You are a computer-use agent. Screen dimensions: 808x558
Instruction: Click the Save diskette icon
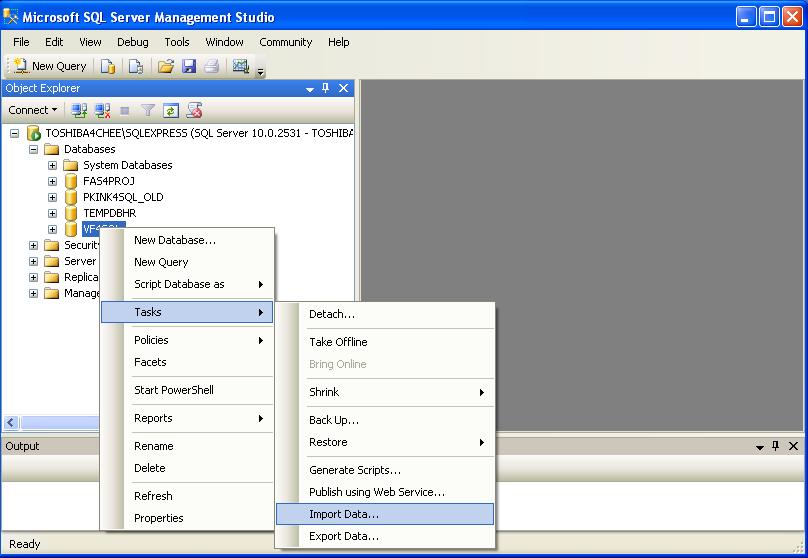[189, 66]
